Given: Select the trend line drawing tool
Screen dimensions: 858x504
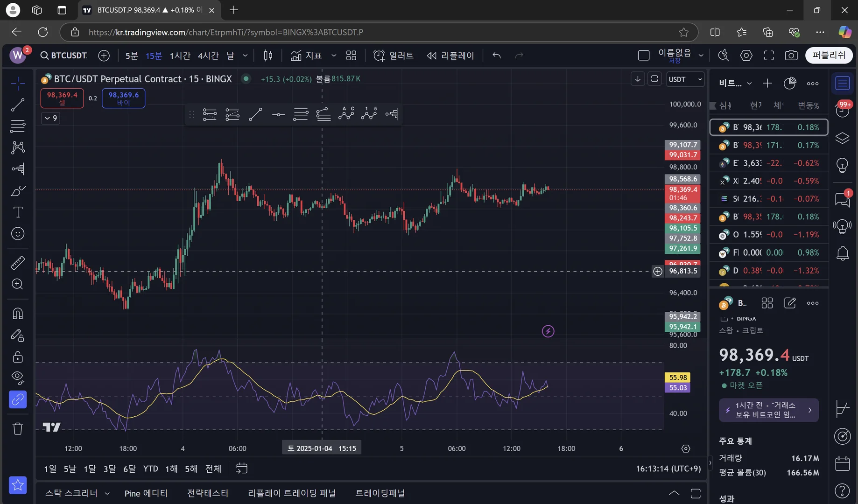Looking at the screenshot, I should click(18, 105).
